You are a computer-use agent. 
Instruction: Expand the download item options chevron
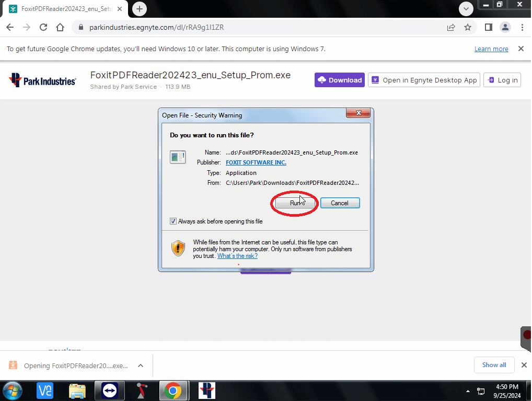[140, 365]
